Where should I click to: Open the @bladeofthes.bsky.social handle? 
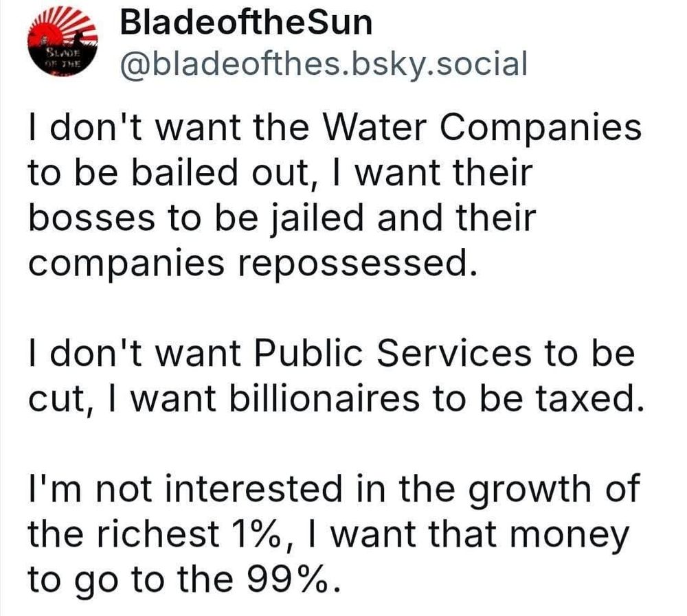pyautogui.click(x=324, y=64)
